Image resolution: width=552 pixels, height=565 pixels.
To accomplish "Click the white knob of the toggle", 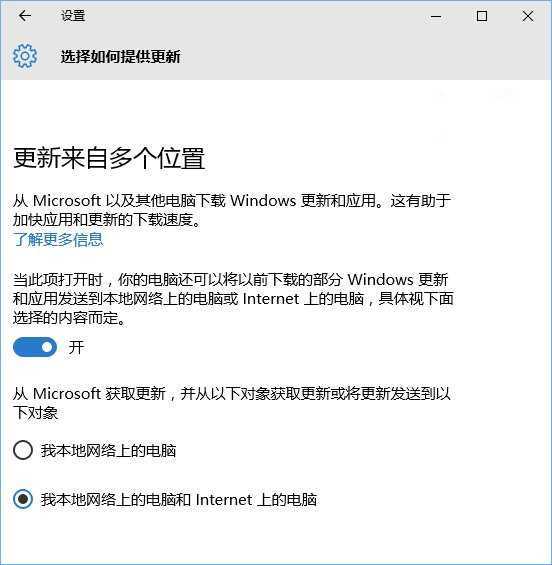I will (x=47, y=347).
